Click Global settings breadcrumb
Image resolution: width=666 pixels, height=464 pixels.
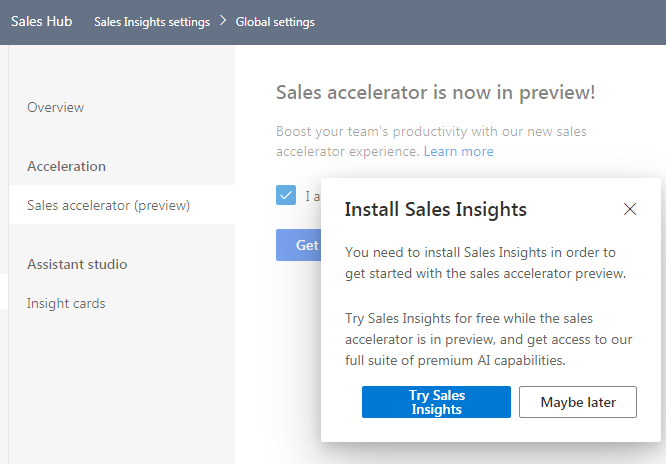coord(275,22)
